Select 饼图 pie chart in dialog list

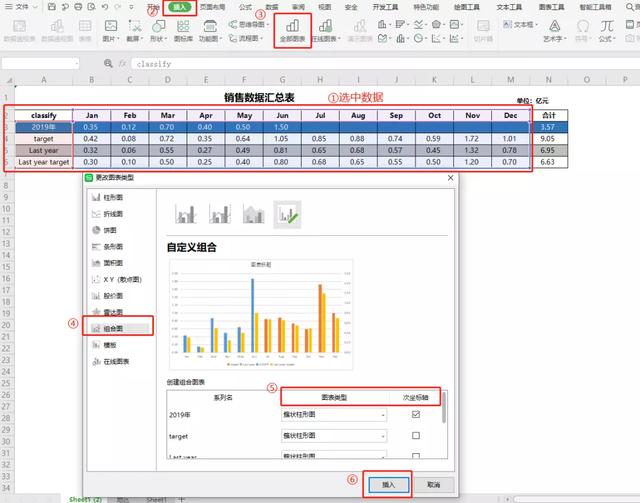104,230
